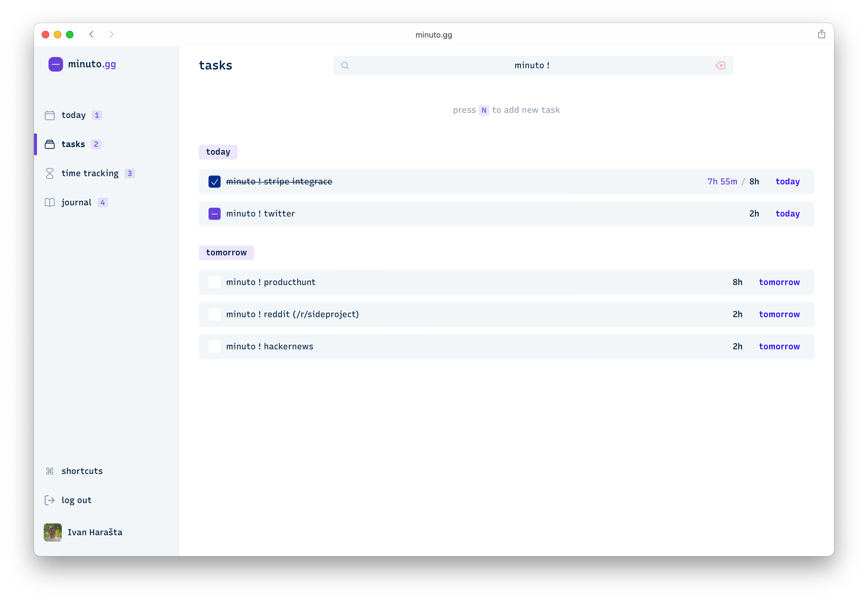This screenshot has height=601, width=868.
Task: Click the tomorrow group header label
Action: [x=226, y=253]
